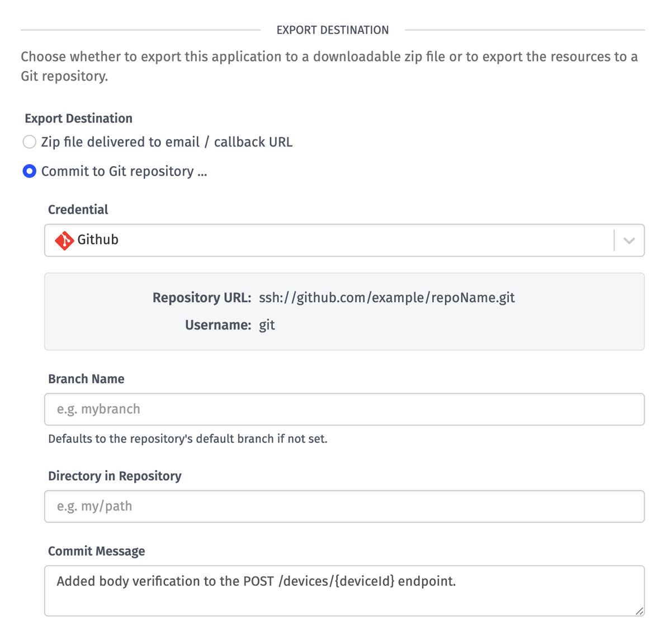Image resolution: width=671 pixels, height=644 pixels.
Task: Click the "Branch Name" field label
Action: (x=86, y=379)
